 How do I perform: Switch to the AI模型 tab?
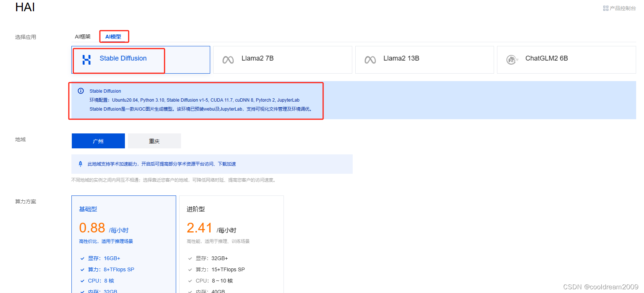tap(113, 37)
